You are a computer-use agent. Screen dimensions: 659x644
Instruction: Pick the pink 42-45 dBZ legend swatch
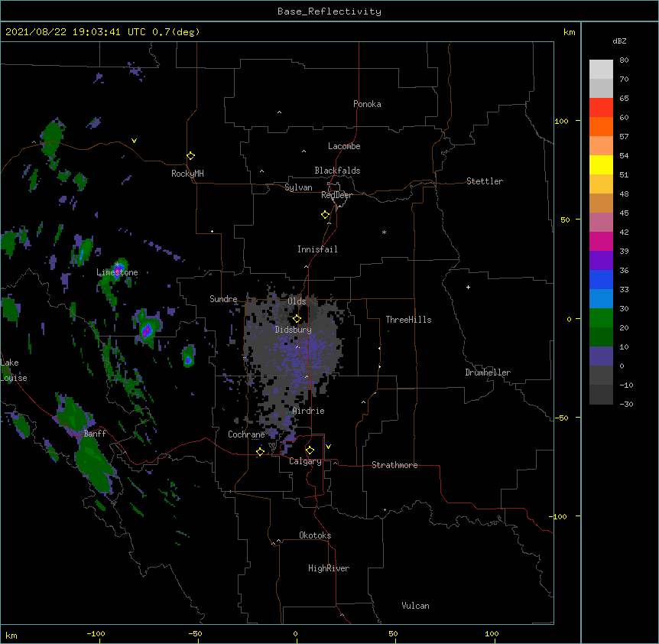(601, 223)
